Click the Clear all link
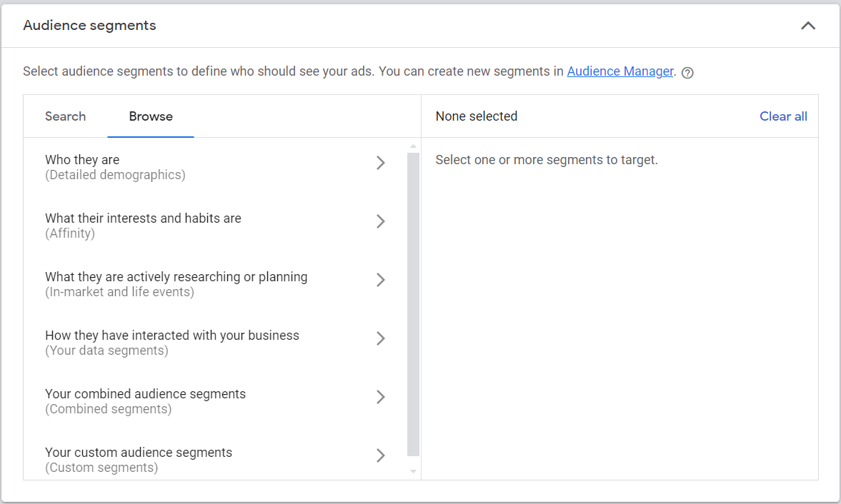Viewport: 841px width, 504px height. 783,116
